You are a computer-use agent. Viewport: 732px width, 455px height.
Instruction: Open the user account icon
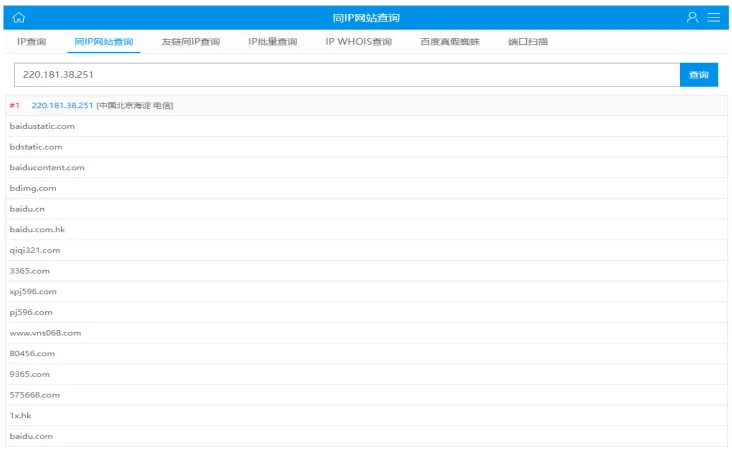coord(692,18)
